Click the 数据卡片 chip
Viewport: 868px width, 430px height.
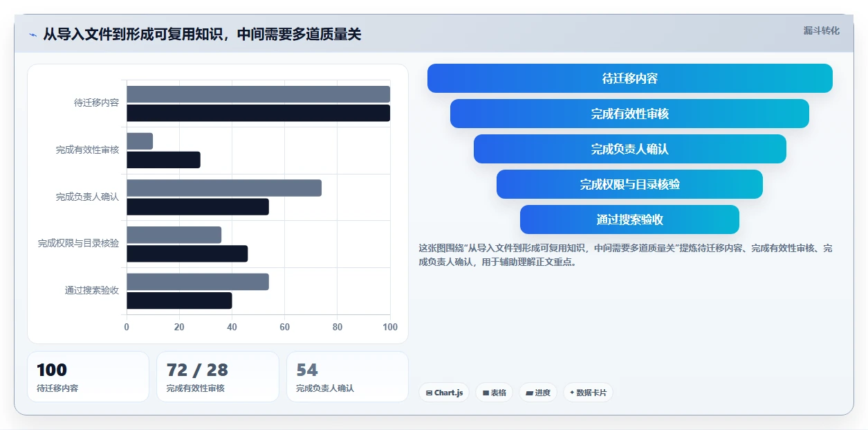tap(588, 393)
